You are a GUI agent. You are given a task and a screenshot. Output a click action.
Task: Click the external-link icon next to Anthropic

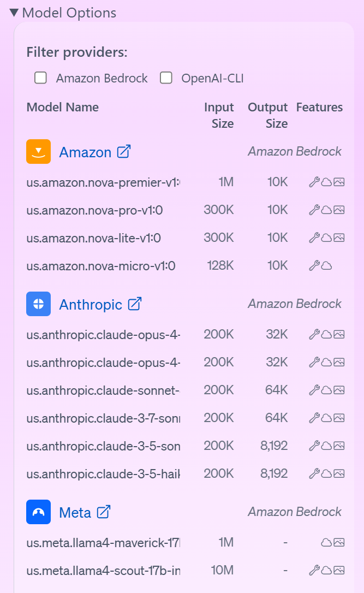134,304
